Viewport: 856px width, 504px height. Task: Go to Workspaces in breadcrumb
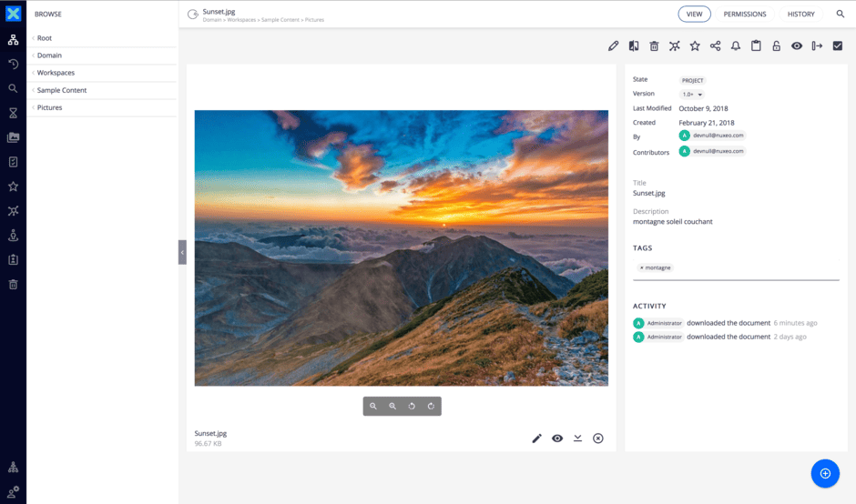pos(241,20)
